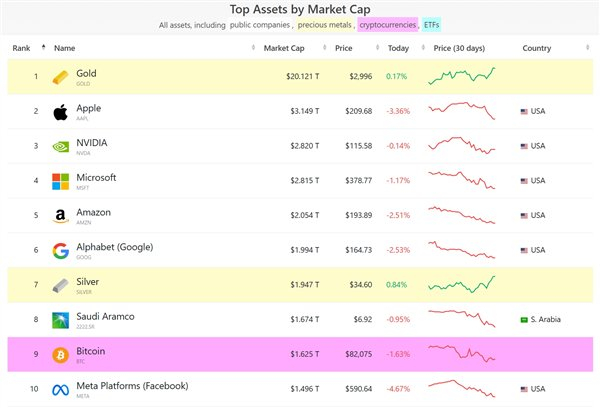Sort by Today change column header

pyautogui.click(x=398, y=48)
